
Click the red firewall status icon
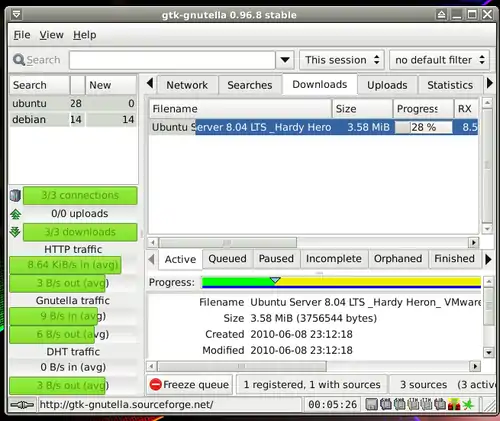pyautogui.click(x=454, y=405)
